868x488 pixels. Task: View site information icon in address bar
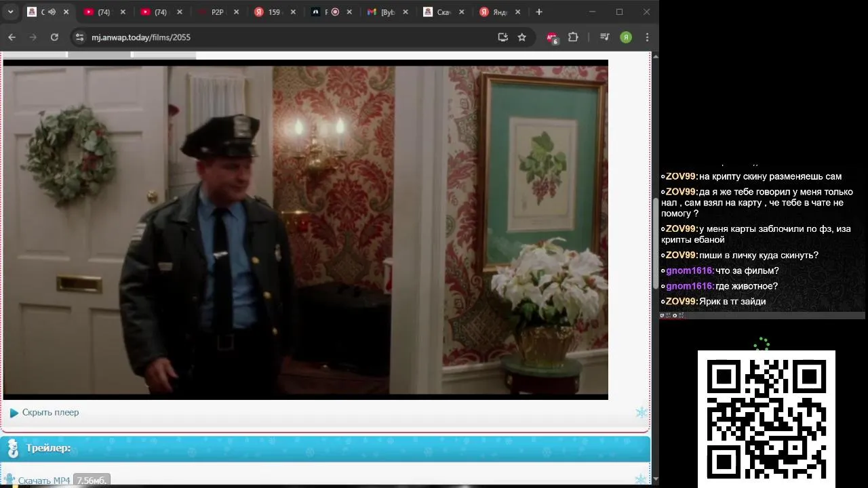pyautogui.click(x=79, y=37)
